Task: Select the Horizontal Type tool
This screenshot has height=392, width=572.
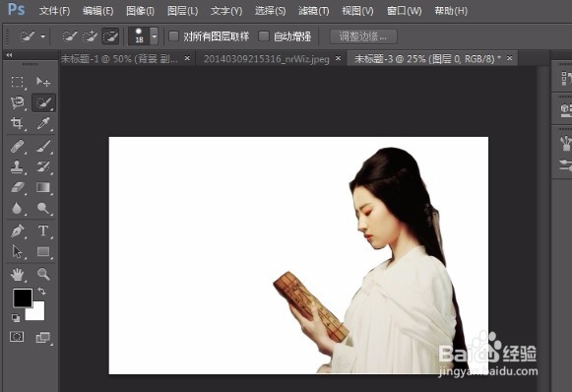Action: pyautogui.click(x=43, y=230)
